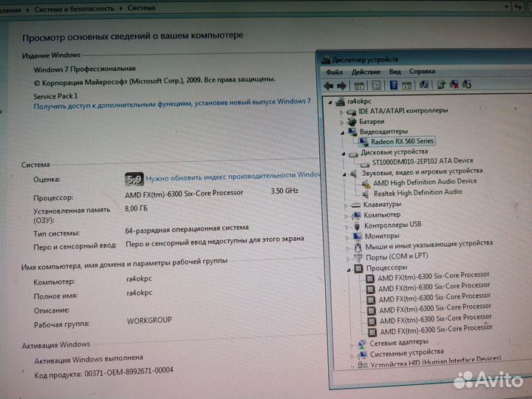Expand the Батареи device category

pyautogui.click(x=341, y=122)
